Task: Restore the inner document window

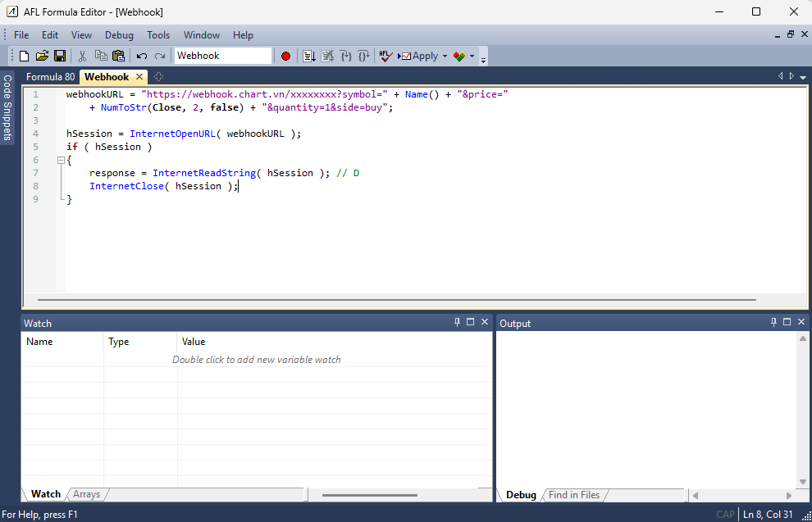Action: 790,34
